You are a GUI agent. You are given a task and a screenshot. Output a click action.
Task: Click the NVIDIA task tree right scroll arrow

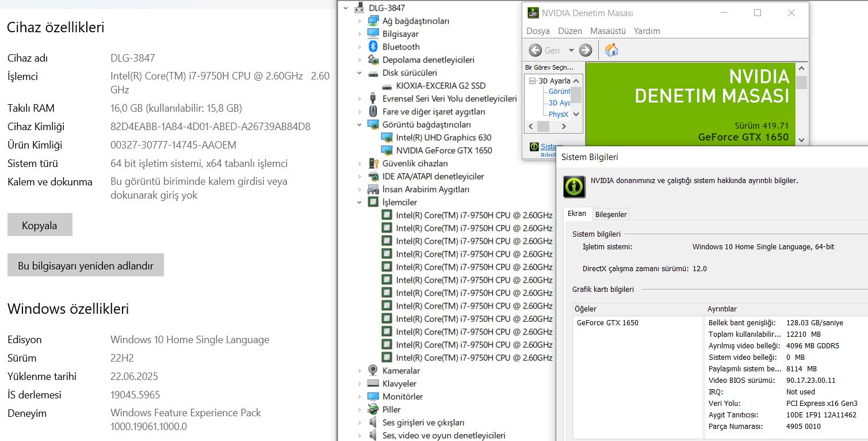[564, 127]
